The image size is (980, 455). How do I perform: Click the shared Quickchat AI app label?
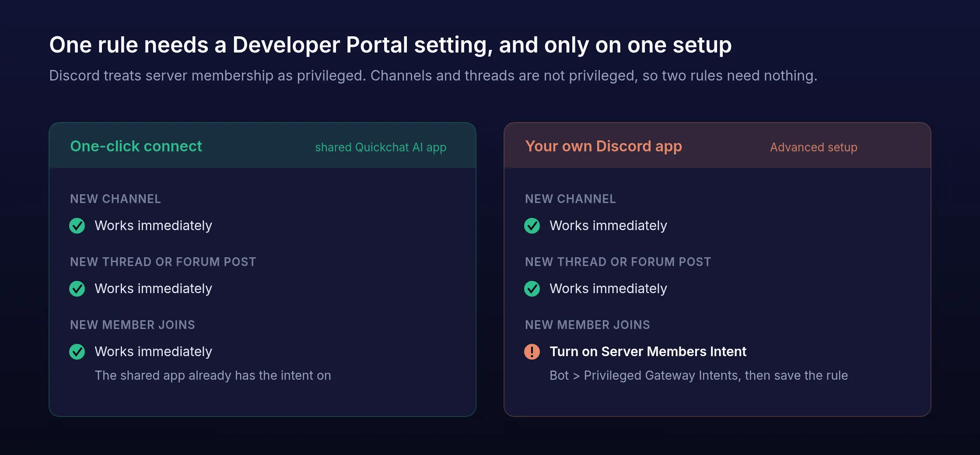381,147
